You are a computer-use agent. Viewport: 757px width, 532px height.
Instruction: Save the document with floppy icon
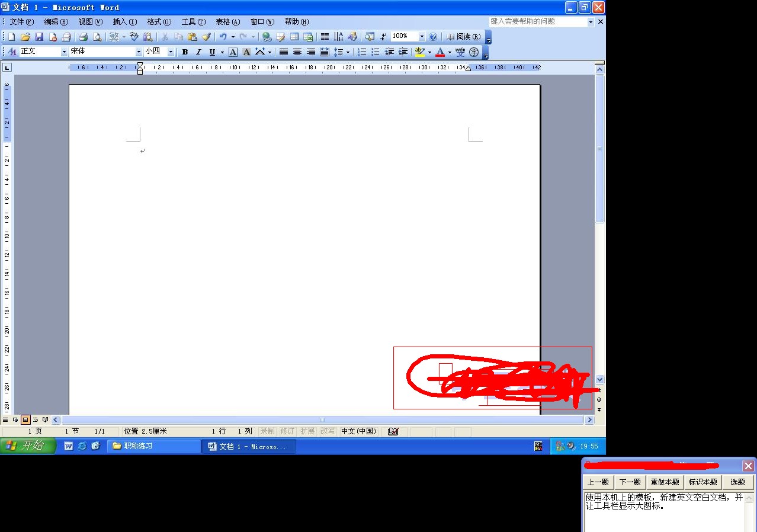pyautogui.click(x=39, y=37)
